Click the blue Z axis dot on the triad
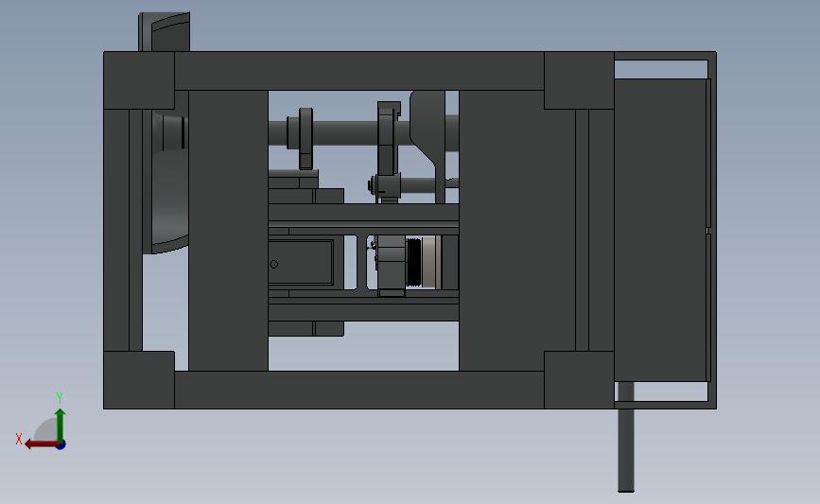This screenshot has height=504, width=820. pos(61,445)
